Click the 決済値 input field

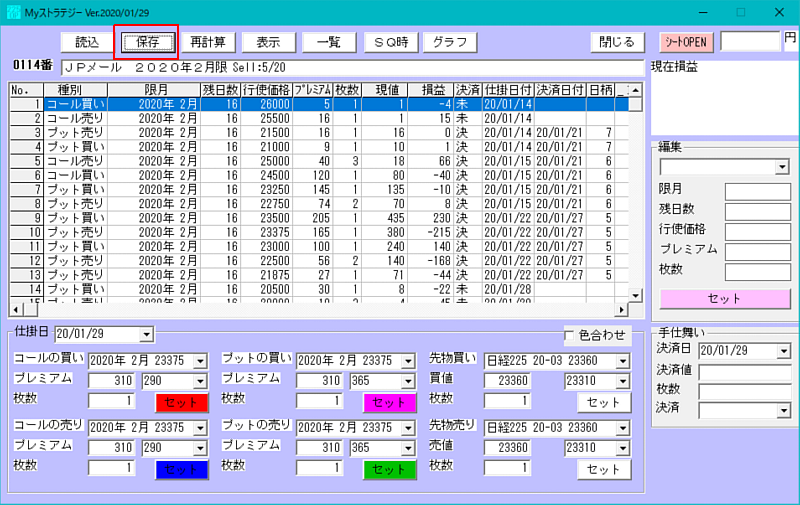point(745,372)
